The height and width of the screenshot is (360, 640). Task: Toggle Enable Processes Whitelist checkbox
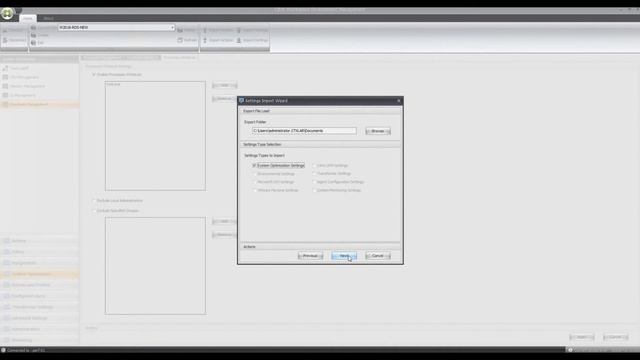pos(94,75)
